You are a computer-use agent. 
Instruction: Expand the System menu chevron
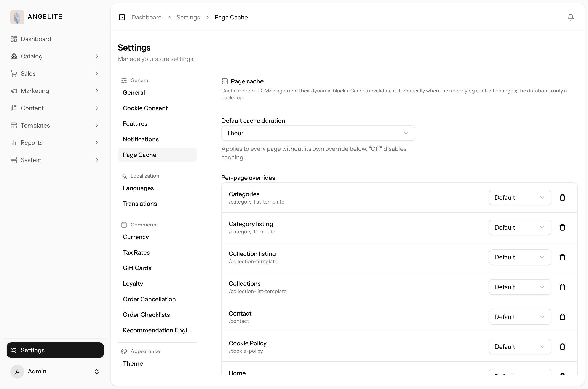[x=97, y=160]
